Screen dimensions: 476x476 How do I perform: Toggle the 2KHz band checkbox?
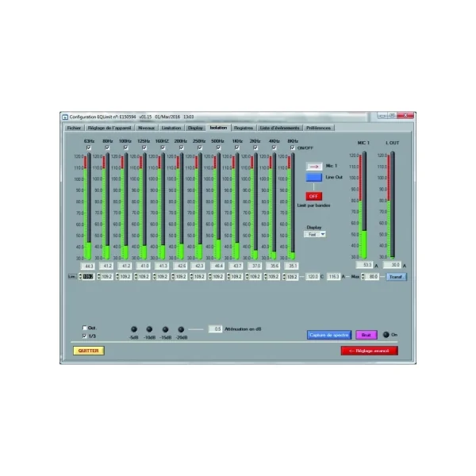coord(255,148)
